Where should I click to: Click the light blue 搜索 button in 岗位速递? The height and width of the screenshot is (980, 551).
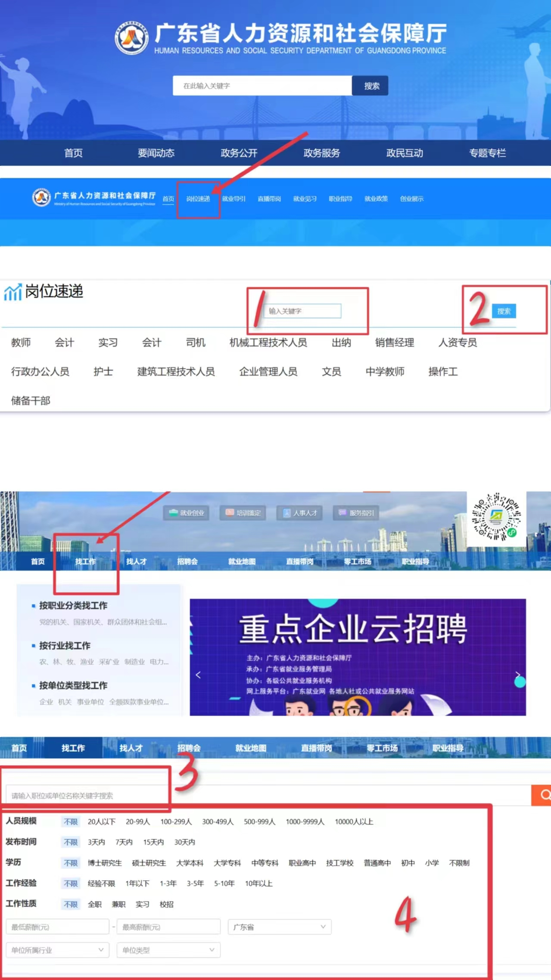pos(504,311)
